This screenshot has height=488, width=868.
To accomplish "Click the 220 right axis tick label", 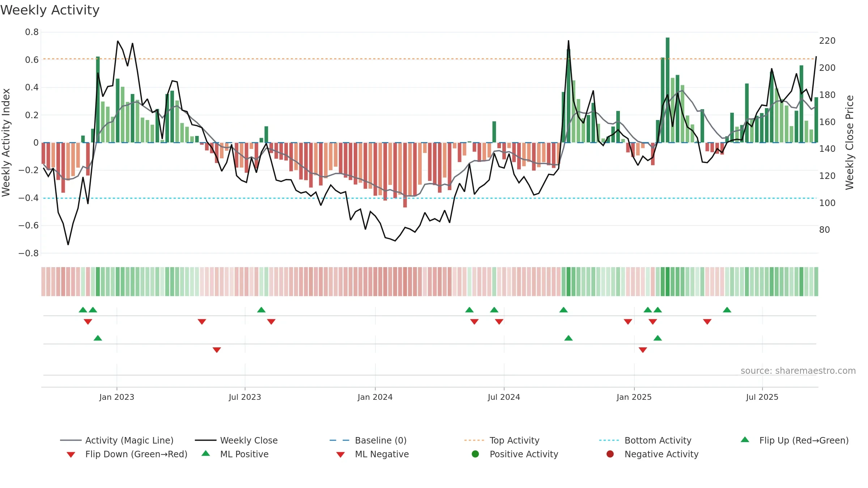I will click(x=827, y=40).
